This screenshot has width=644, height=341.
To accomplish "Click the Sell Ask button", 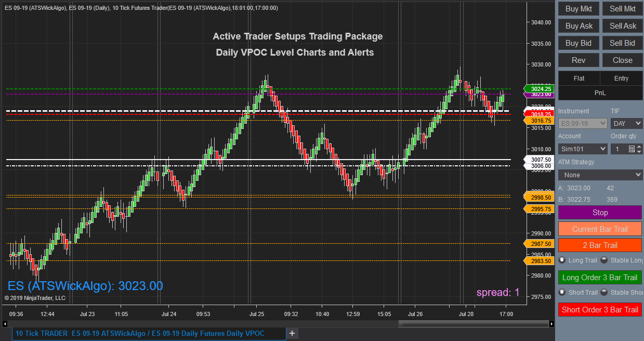I will click(x=622, y=25).
